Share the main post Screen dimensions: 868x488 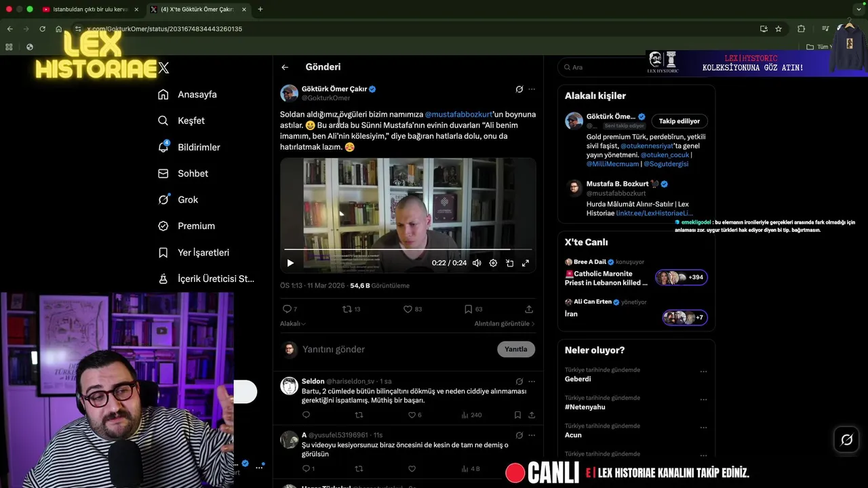(x=529, y=309)
